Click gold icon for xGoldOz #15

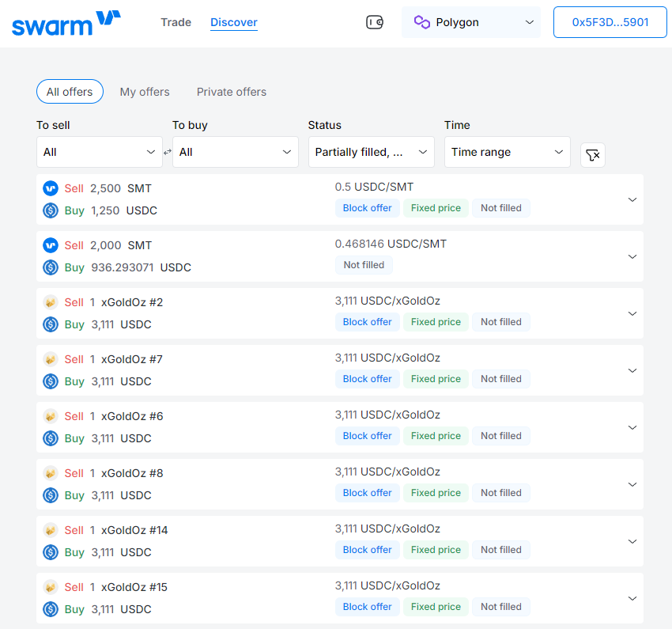51,587
